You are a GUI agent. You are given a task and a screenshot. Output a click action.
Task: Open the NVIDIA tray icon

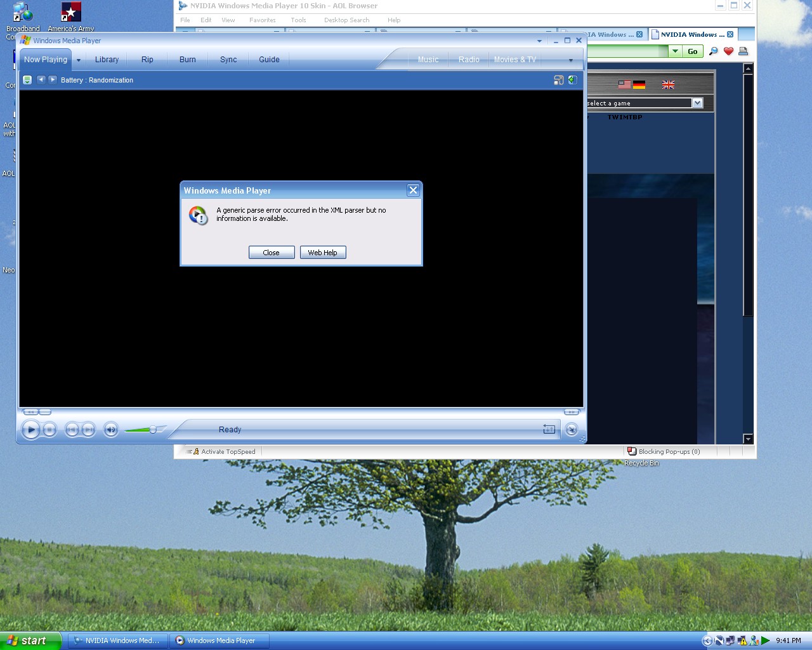click(x=719, y=640)
